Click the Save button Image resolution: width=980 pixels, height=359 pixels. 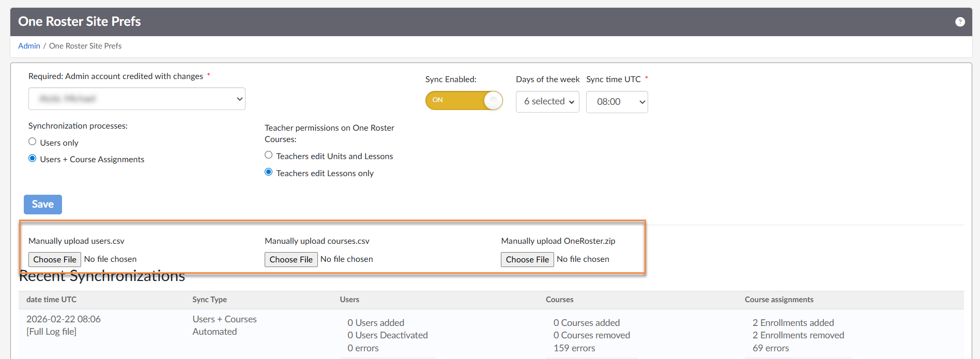coord(43,205)
